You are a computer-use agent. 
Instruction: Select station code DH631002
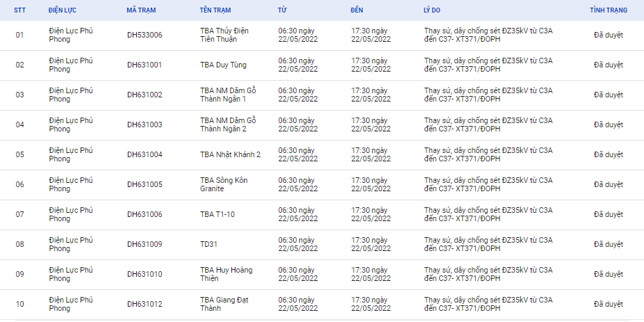click(x=145, y=95)
